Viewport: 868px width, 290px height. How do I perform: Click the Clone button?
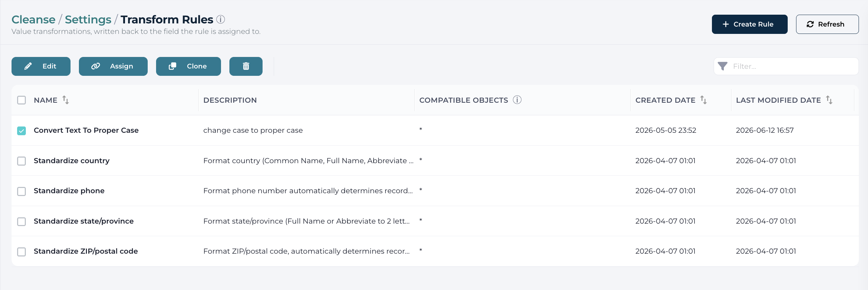pyautogui.click(x=189, y=66)
